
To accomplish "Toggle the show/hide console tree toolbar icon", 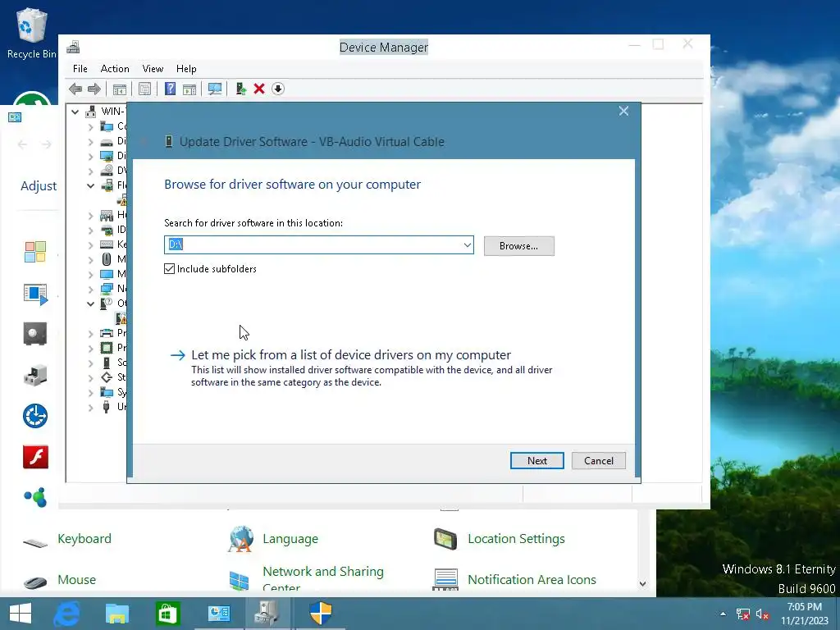I will [120, 89].
